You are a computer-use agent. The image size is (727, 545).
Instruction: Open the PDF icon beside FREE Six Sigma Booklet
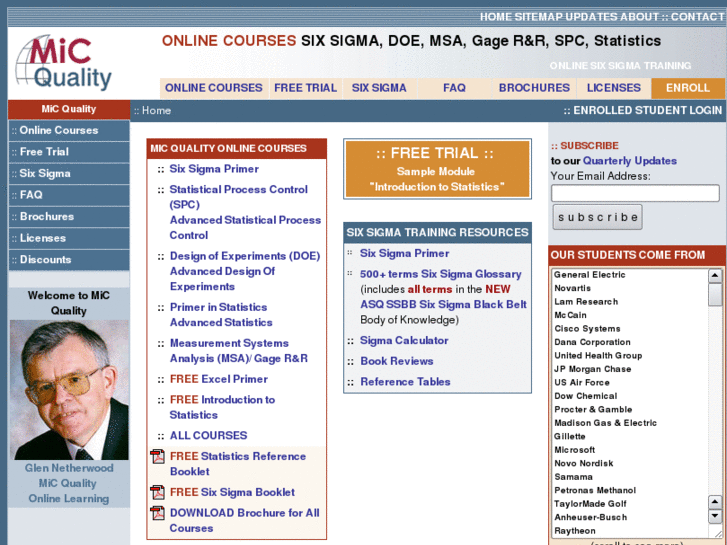tap(158, 492)
